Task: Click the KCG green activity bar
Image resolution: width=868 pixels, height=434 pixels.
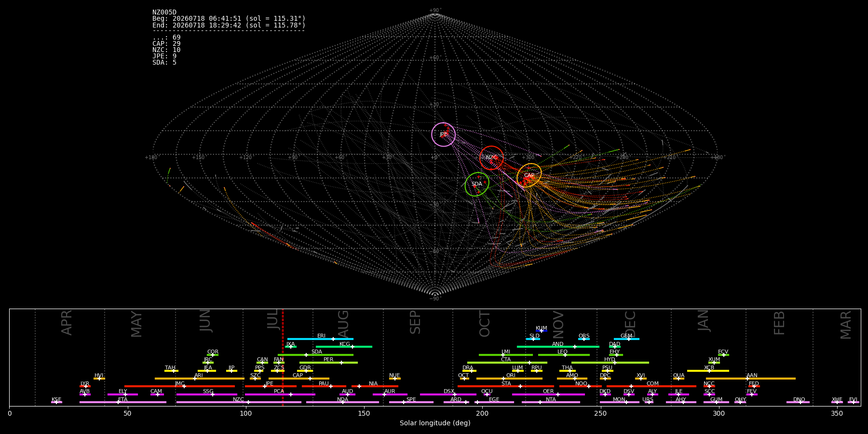Action: coord(344,347)
